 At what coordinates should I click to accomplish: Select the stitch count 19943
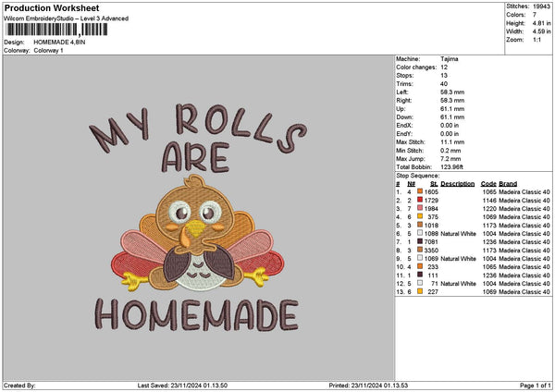coord(541,6)
